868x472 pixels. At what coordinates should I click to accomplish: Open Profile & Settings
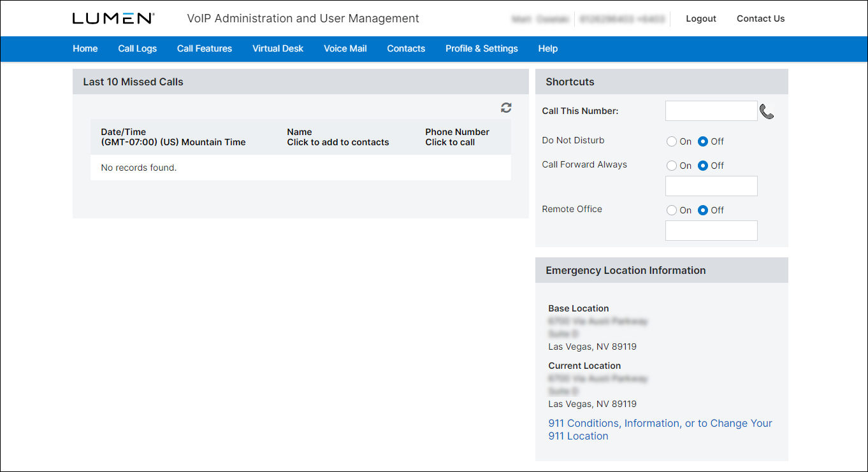(x=481, y=48)
